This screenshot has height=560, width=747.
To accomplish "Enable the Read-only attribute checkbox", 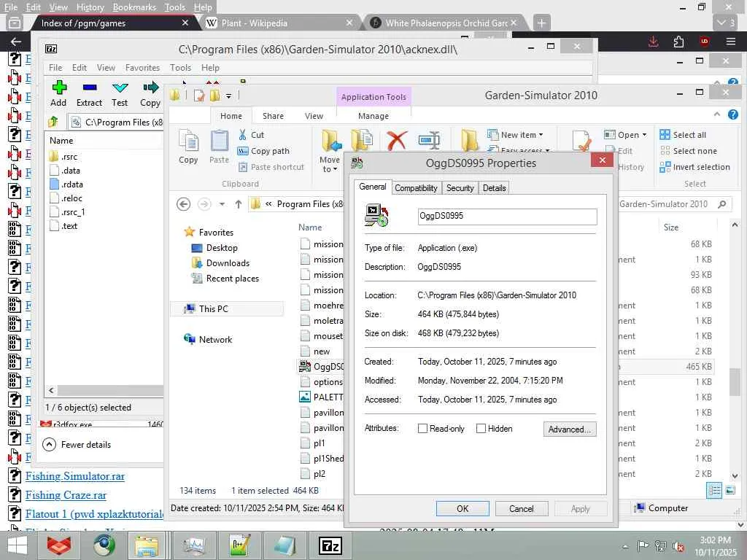I will pyautogui.click(x=422, y=429).
